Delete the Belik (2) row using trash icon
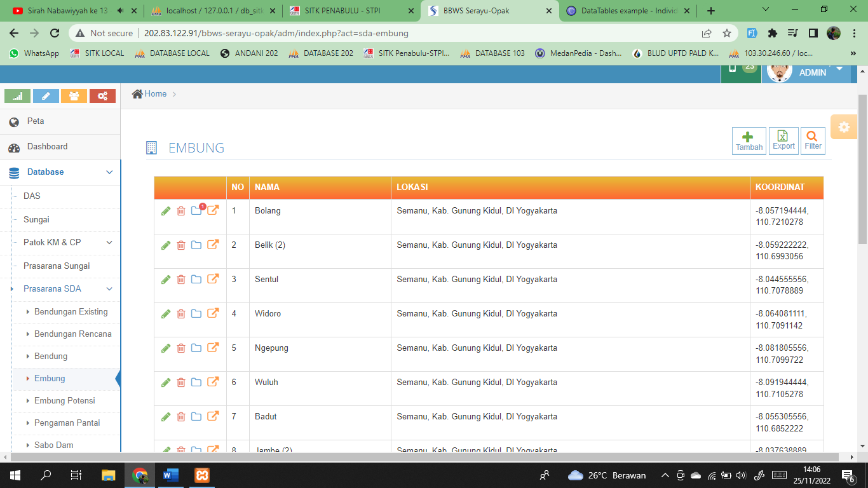Screen dimensions: 868x488 [x=181, y=245]
